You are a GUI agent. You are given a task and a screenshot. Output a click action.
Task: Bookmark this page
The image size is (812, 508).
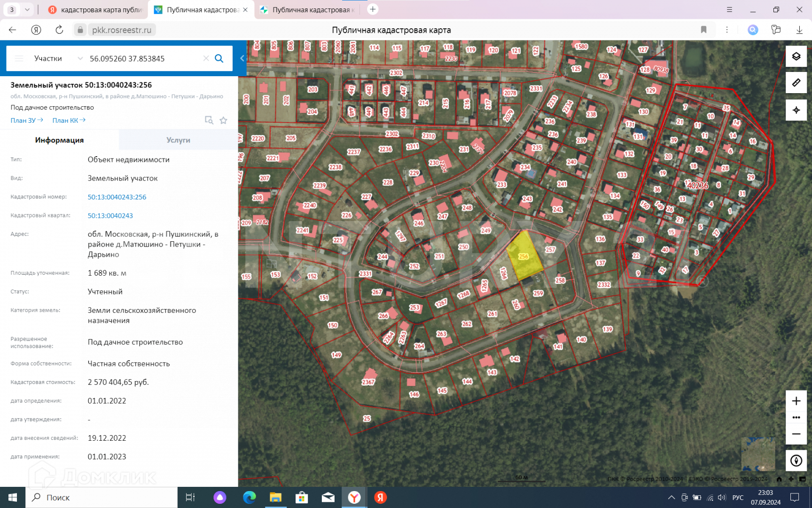(703, 30)
